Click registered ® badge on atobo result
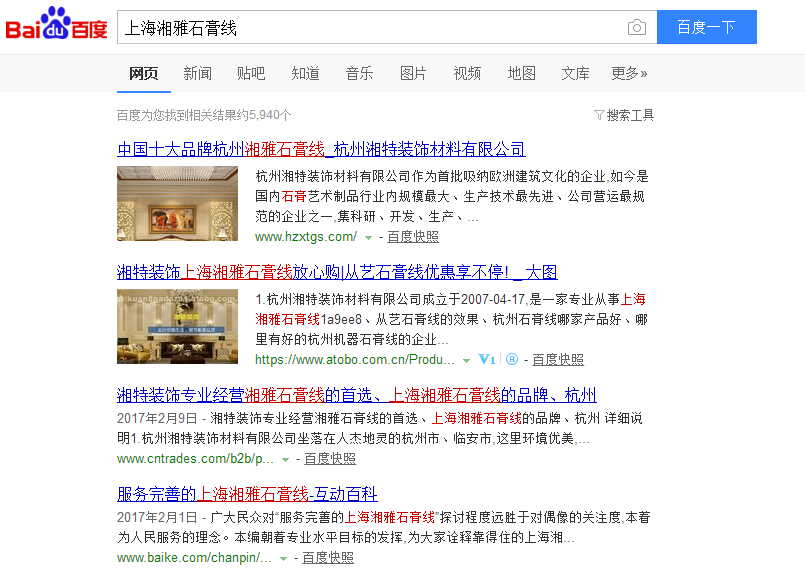 coord(512,359)
